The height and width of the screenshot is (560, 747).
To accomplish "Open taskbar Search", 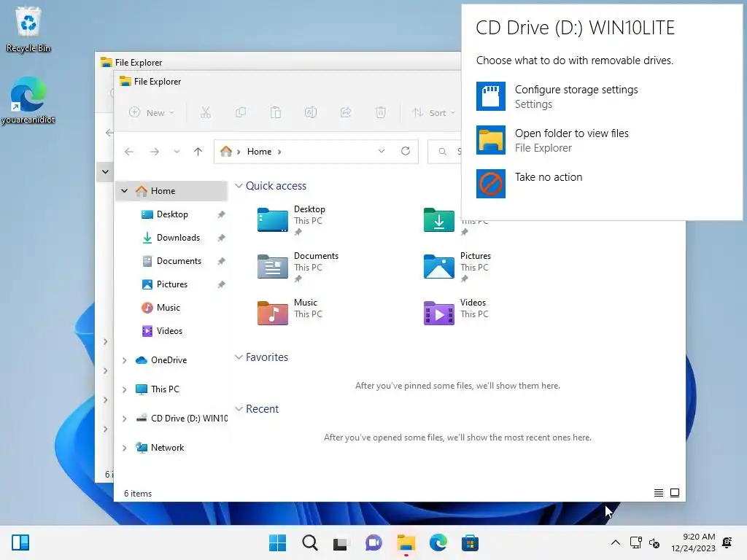I will 309,542.
